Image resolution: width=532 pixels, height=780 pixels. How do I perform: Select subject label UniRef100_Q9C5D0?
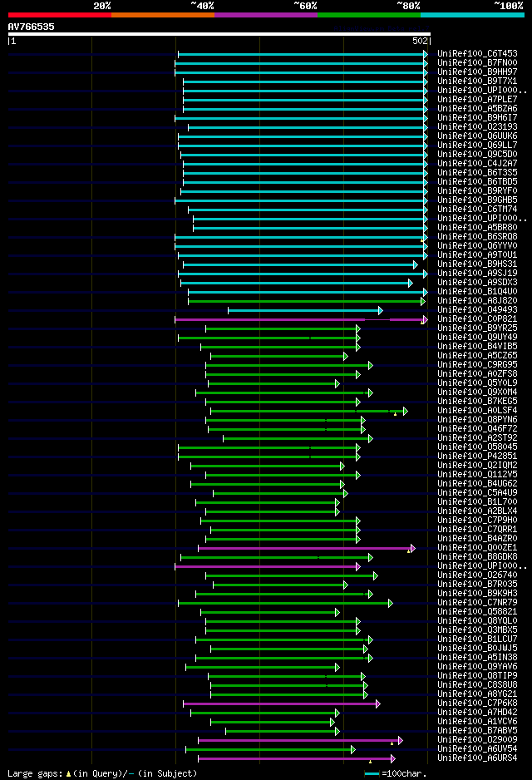[477, 154]
